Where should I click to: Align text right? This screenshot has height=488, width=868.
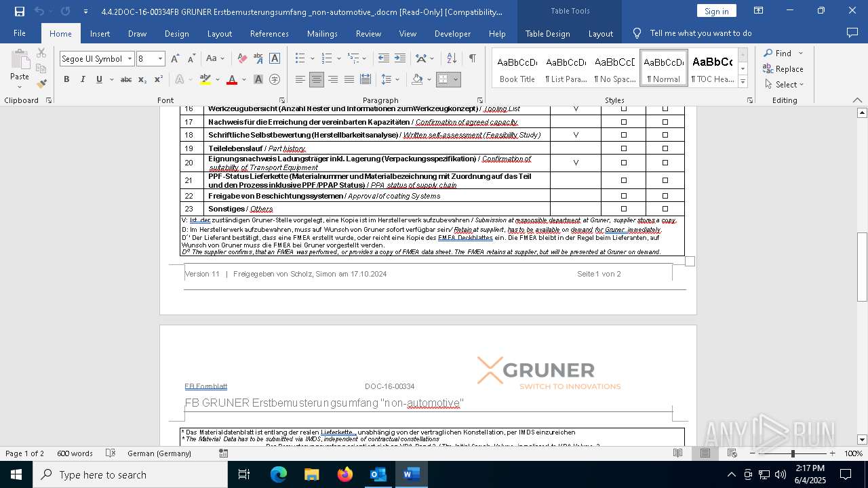(332, 79)
